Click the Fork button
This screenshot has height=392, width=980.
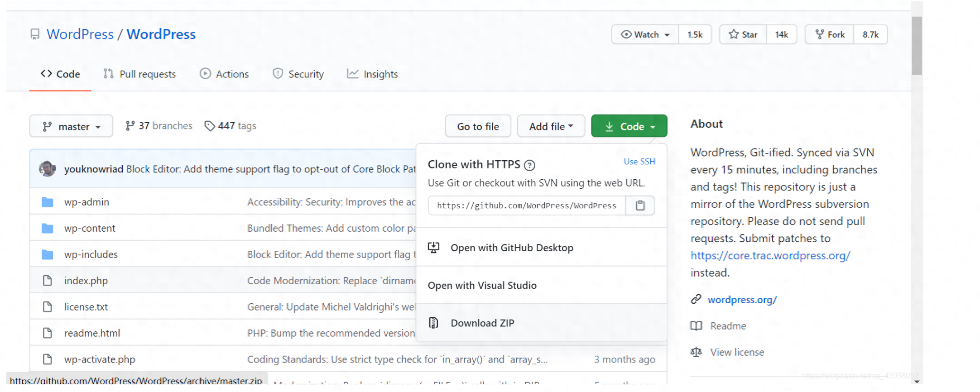(x=829, y=34)
